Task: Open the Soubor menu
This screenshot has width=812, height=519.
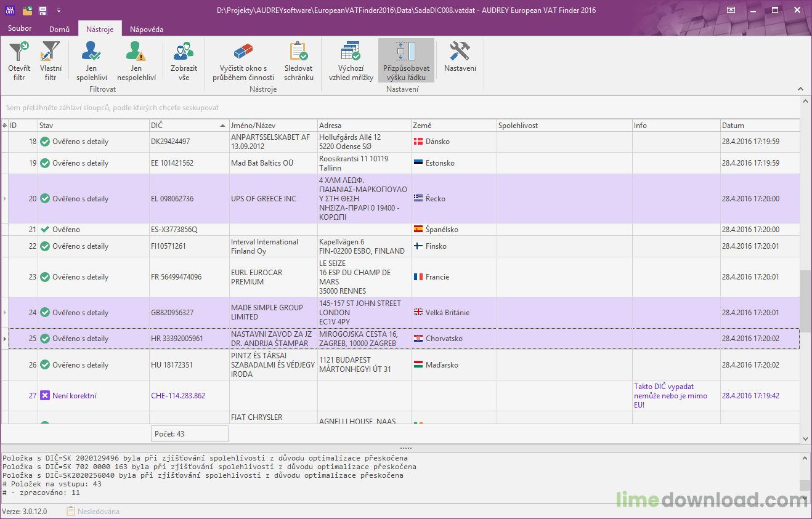Action: point(19,28)
